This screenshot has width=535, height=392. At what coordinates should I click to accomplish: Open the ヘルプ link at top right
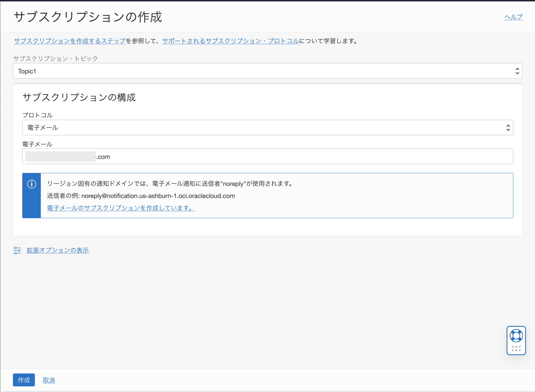point(513,17)
